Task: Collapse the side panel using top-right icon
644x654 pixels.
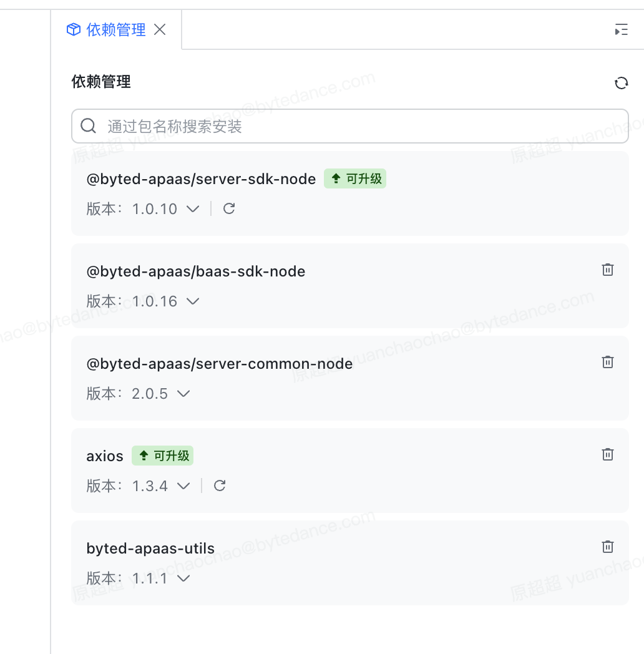Action: tap(621, 29)
